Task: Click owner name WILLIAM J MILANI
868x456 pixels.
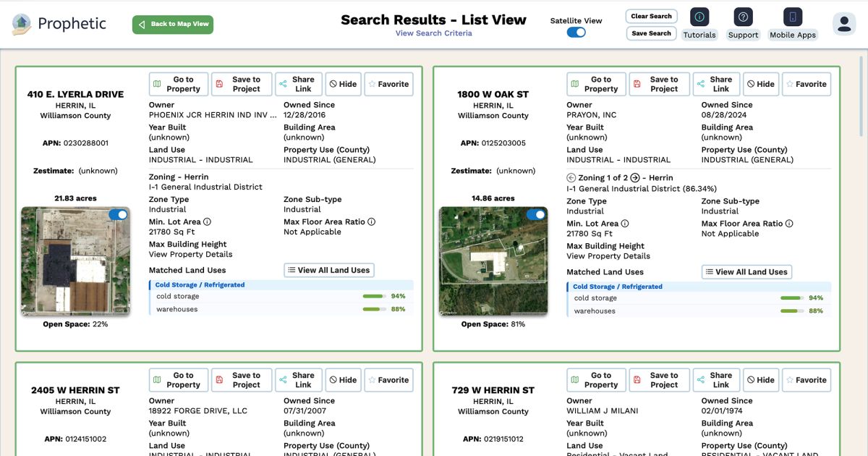Action: click(x=603, y=411)
